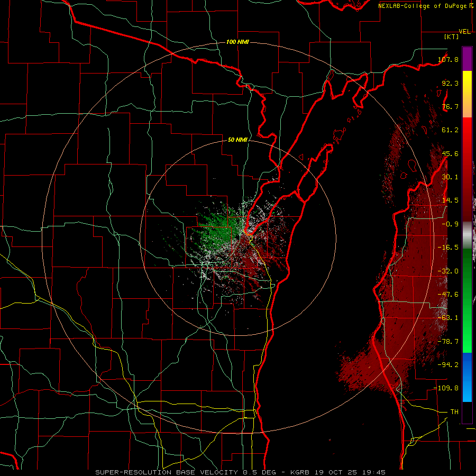The width and height of the screenshot is (476, 476).
Task: Click the -94.2 velocity scale value
Action: click(448, 365)
